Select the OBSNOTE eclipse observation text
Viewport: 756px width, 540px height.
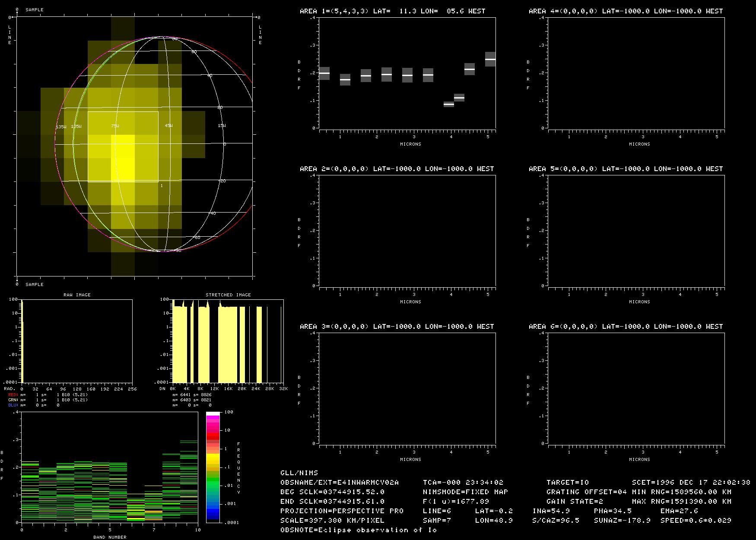(359, 530)
